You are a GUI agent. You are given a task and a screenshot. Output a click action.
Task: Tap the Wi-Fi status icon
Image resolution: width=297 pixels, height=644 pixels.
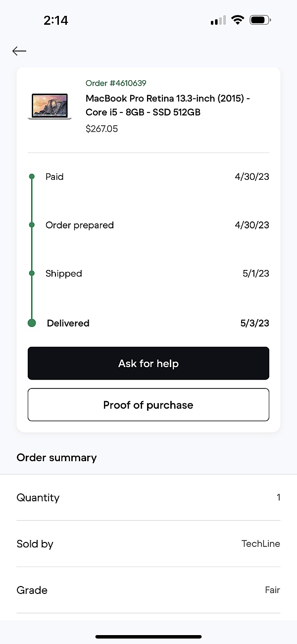(238, 20)
